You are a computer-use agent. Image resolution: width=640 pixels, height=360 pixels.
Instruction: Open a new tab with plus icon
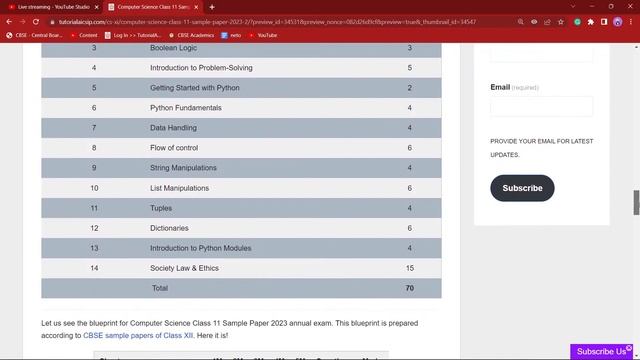212,7
